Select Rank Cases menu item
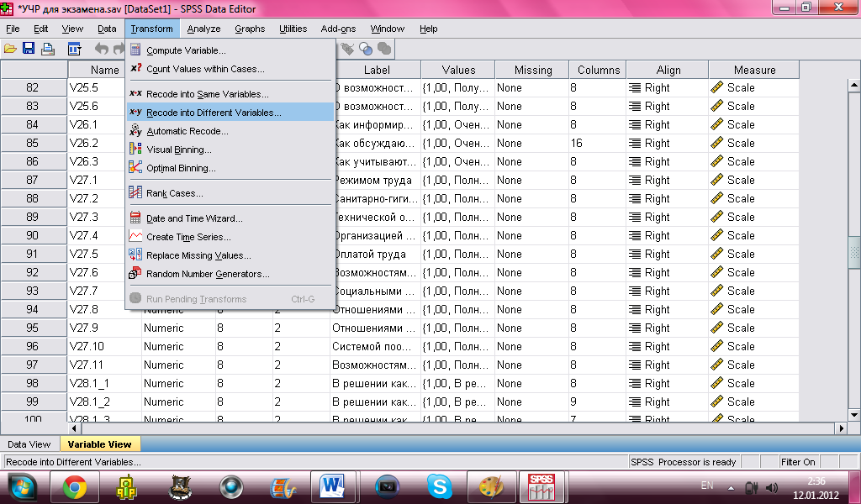The width and height of the screenshot is (861, 504). (230, 193)
